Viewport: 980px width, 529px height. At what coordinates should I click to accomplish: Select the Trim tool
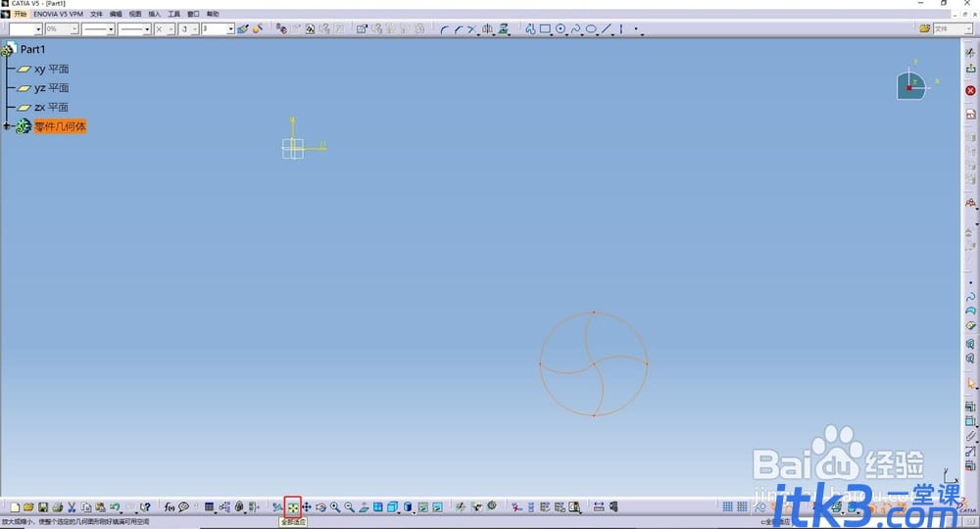(x=472, y=28)
